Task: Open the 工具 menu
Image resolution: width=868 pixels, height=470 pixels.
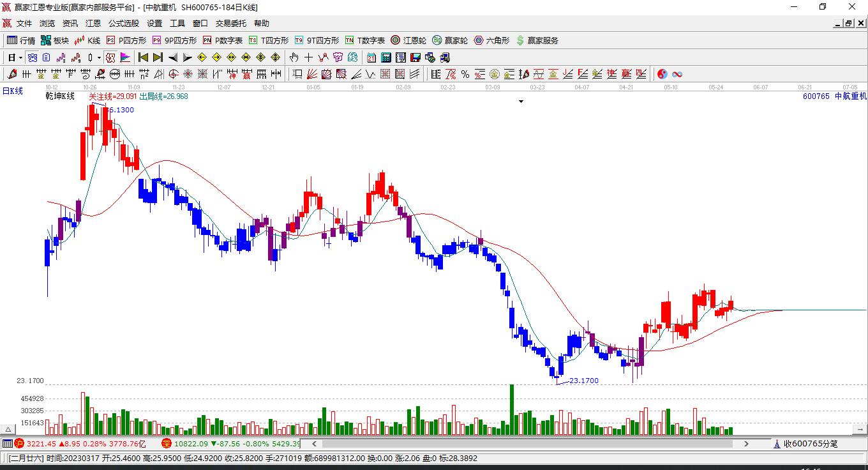Action: (177, 24)
